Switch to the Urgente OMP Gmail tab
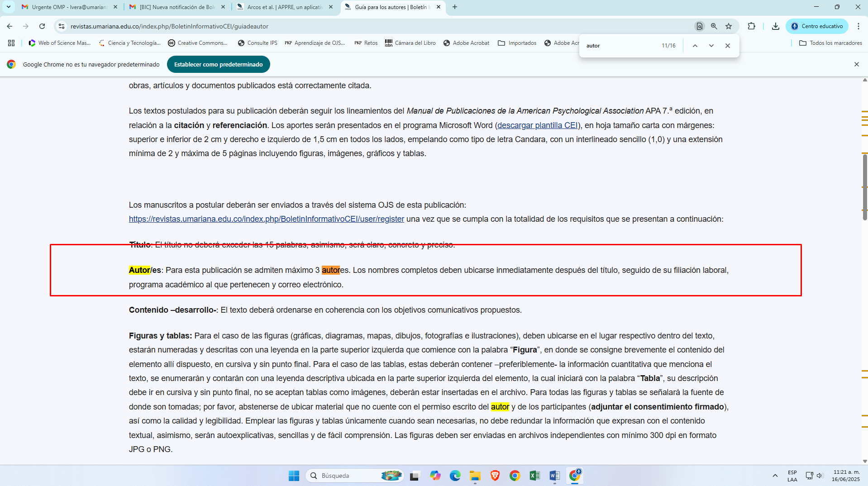Viewport: 868px width, 486px height. point(69,7)
